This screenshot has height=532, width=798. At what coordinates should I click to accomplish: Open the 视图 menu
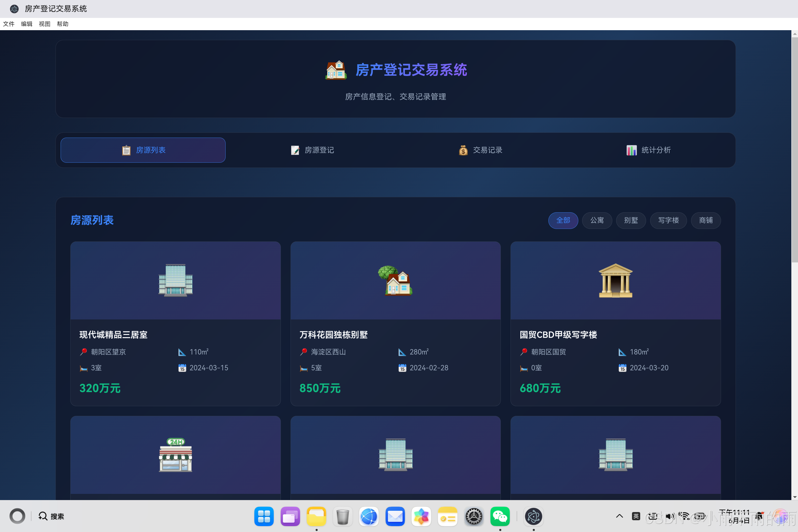[x=45, y=24]
